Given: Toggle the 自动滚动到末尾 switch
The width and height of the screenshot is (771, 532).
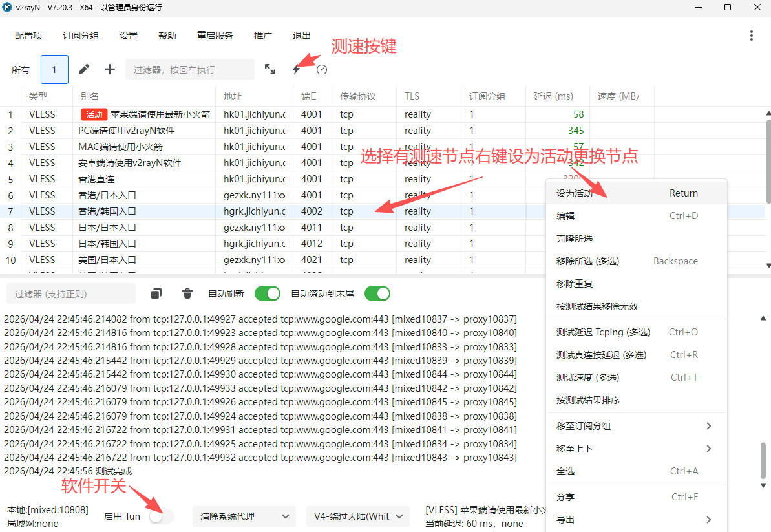Looking at the screenshot, I should tap(377, 293).
